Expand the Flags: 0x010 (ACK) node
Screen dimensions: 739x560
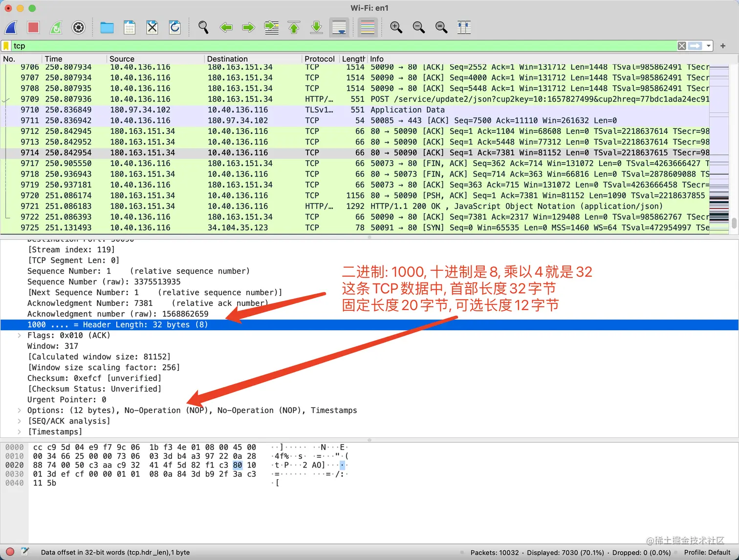pos(19,335)
